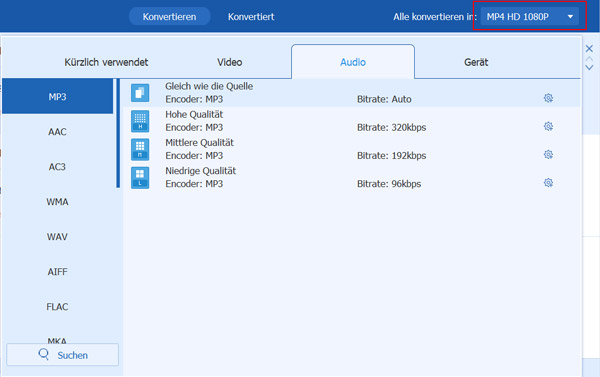Click the magnifier icon in Suchen box

coord(44,354)
